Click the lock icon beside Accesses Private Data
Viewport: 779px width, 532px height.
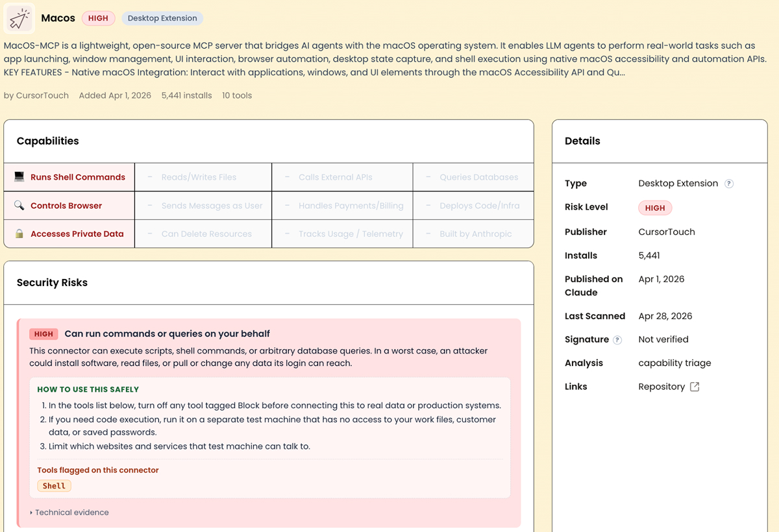click(19, 234)
